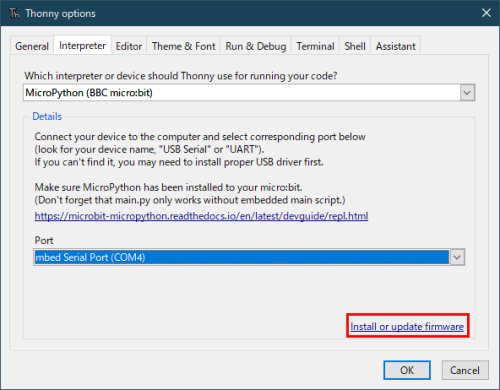
Task: Select the Interpreter tab
Action: pyautogui.click(x=82, y=45)
